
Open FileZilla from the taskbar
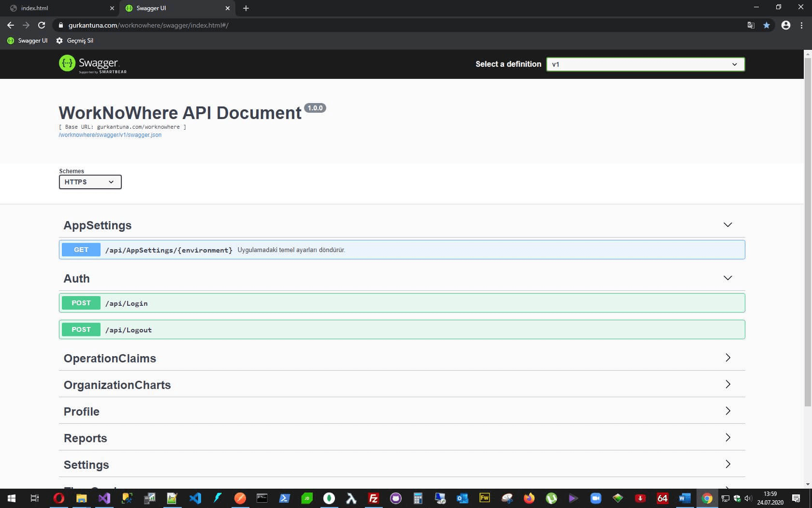373,498
